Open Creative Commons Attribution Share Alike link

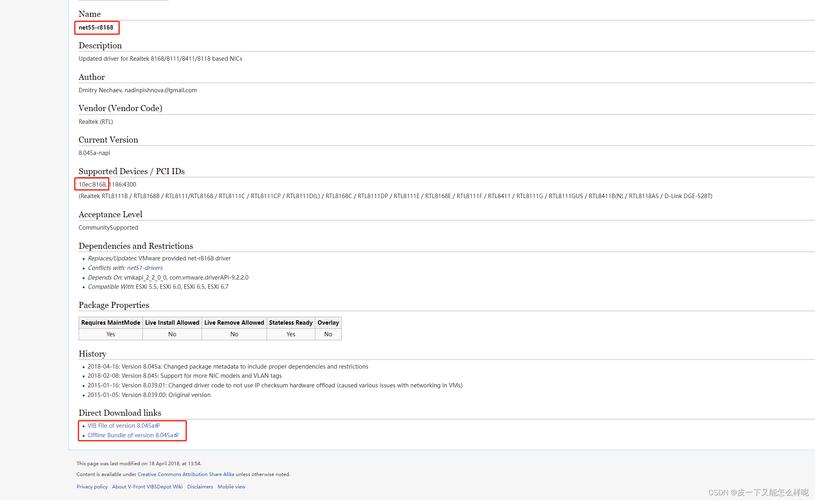tap(186, 474)
